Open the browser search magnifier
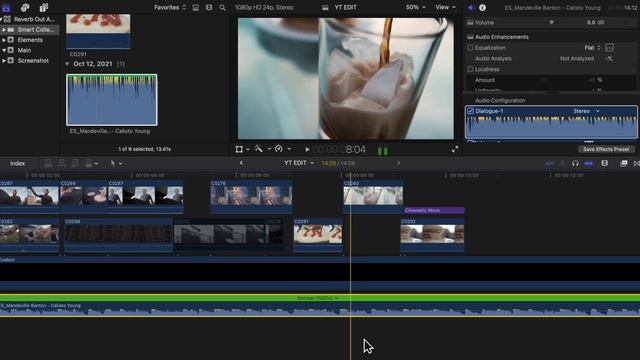Image resolution: width=640 pixels, height=360 pixels. 222,7
